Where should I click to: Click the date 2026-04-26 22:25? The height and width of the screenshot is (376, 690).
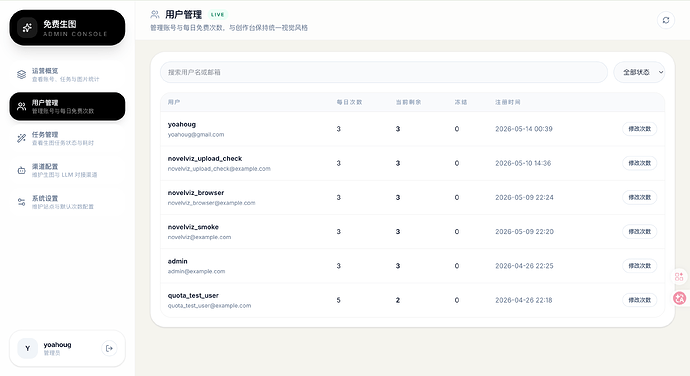pyautogui.click(x=524, y=266)
